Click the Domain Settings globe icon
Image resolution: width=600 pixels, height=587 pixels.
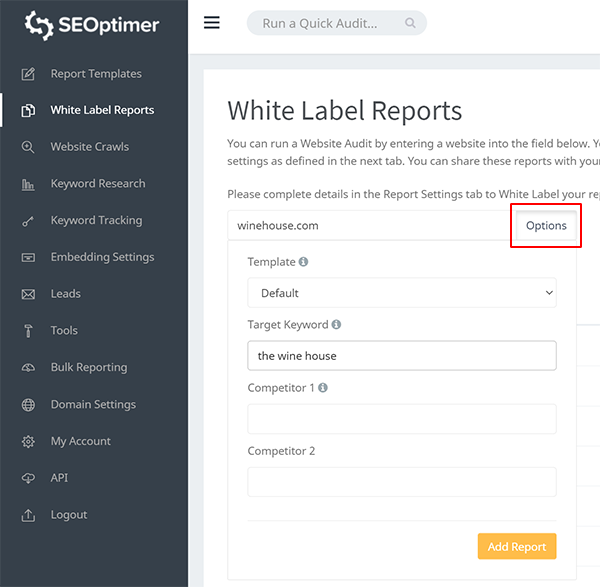point(28,404)
